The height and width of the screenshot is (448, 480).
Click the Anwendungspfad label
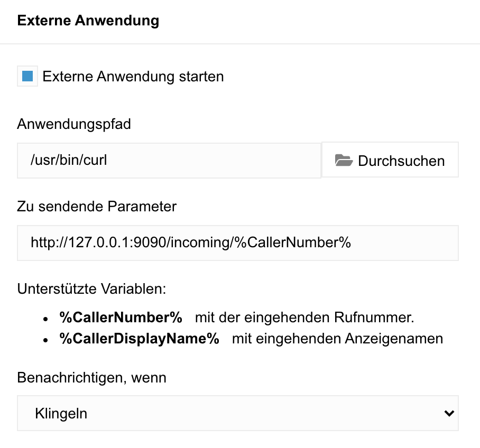[74, 124]
